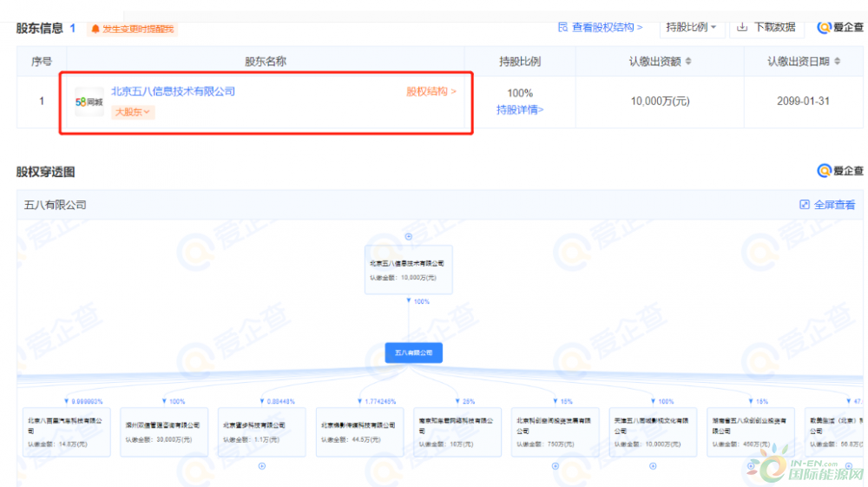Click the 0.88448% share label

[x=280, y=402]
